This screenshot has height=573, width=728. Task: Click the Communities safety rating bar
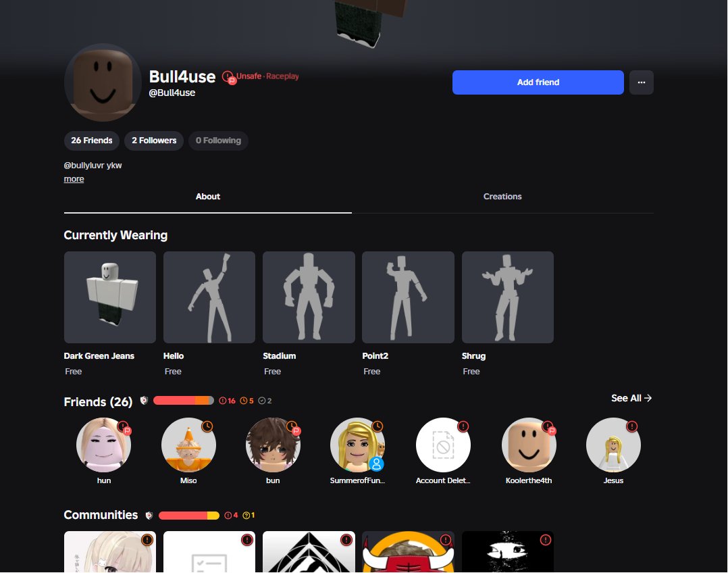188,516
